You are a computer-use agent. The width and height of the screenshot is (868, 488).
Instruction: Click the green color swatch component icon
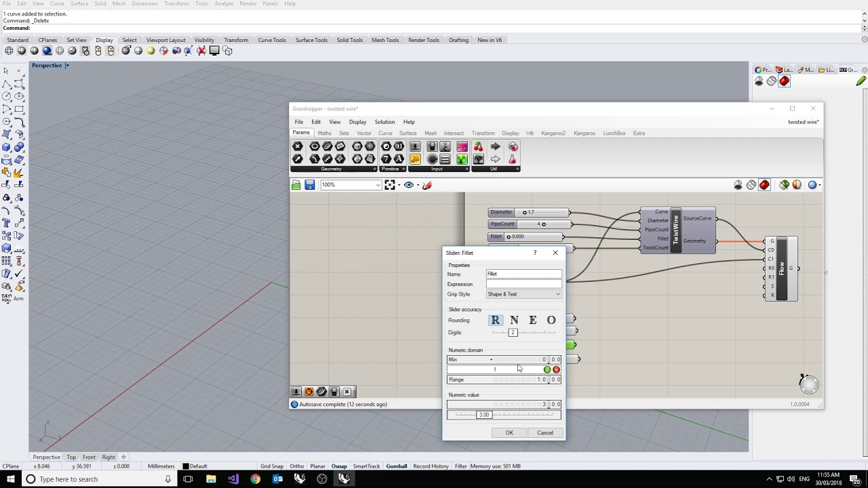coord(462,159)
